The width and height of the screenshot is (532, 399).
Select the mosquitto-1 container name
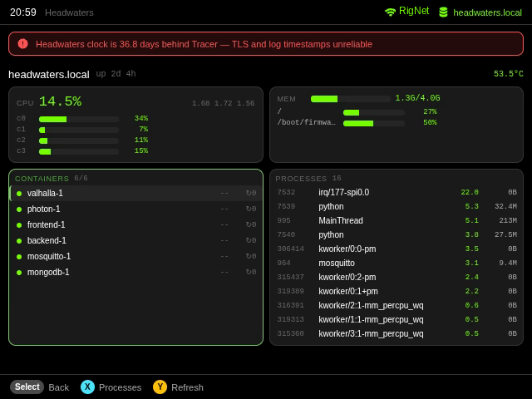[49, 256]
